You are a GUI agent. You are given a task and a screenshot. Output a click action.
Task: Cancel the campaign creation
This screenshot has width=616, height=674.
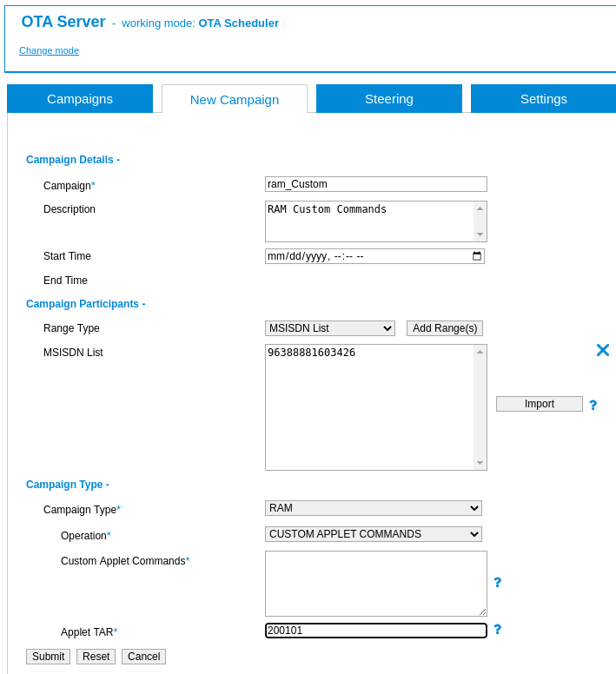pyautogui.click(x=143, y=657)
